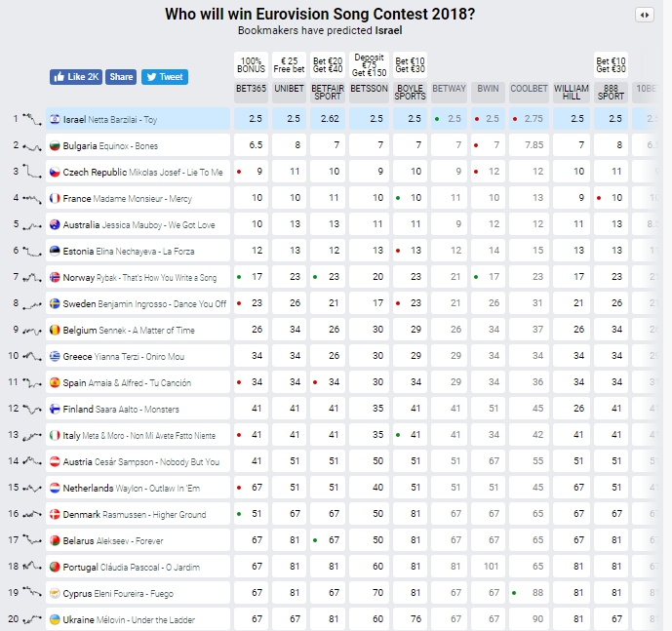Click the Betfair Sport Bet €20 offer
The height and width of the screenshot is (631, 672).
click(328, 65)
